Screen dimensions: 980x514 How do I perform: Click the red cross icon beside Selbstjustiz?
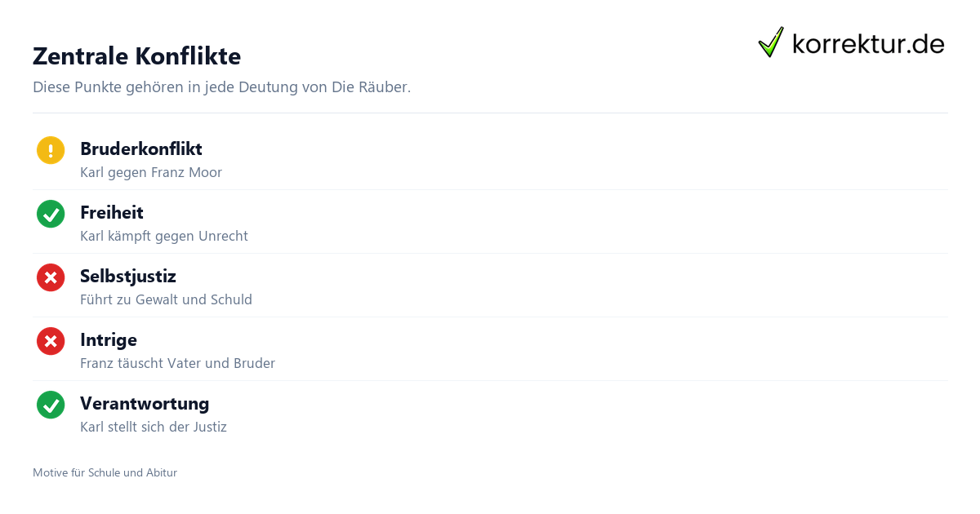click(51, 277)
